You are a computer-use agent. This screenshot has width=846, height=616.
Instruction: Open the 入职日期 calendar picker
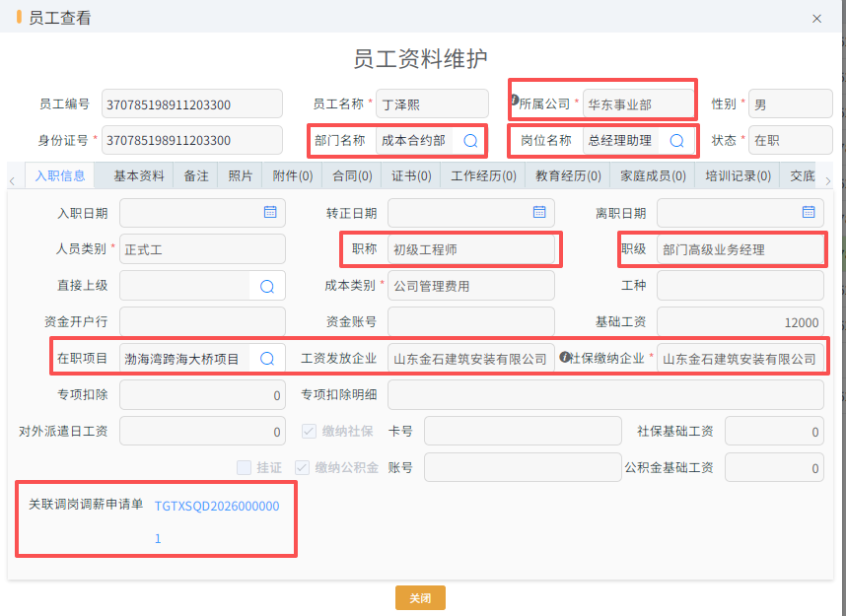270,212
